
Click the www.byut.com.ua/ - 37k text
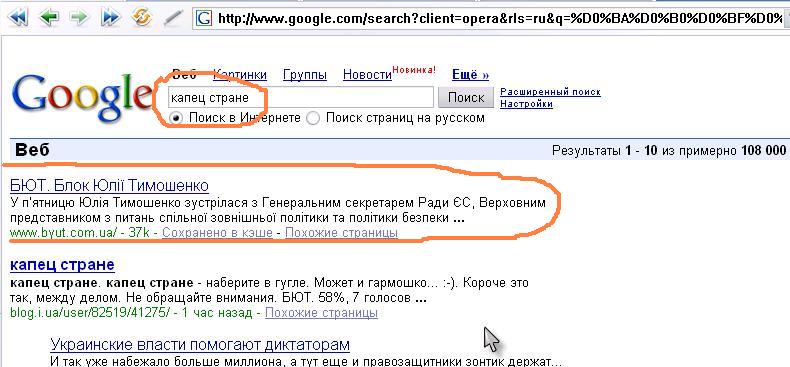point(80,233)
